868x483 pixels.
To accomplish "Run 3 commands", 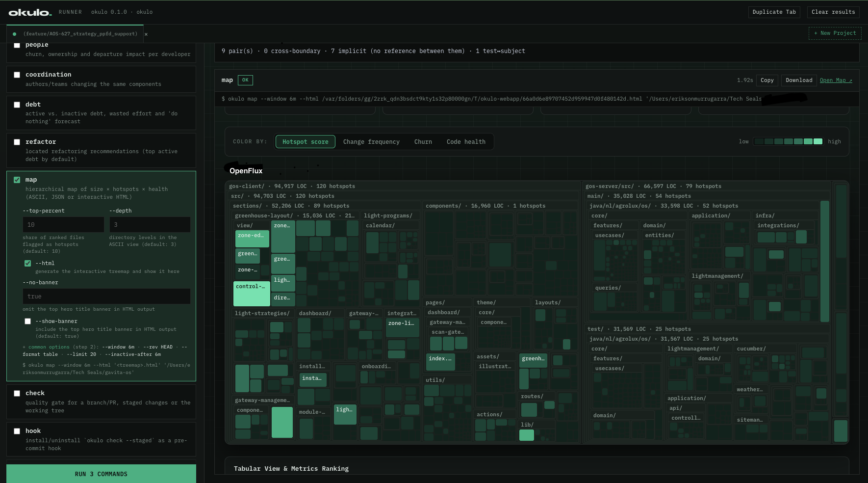I will [101, 474].
